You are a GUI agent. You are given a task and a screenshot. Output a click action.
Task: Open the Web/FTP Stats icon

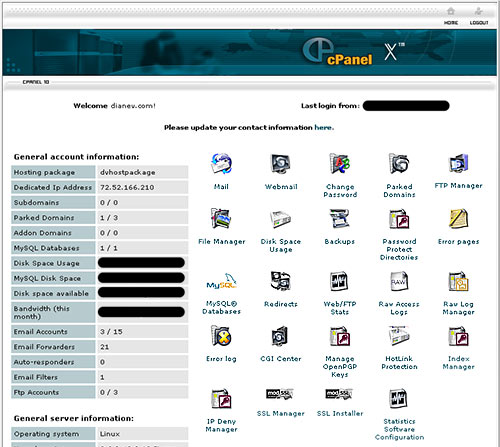click(340, 281)
